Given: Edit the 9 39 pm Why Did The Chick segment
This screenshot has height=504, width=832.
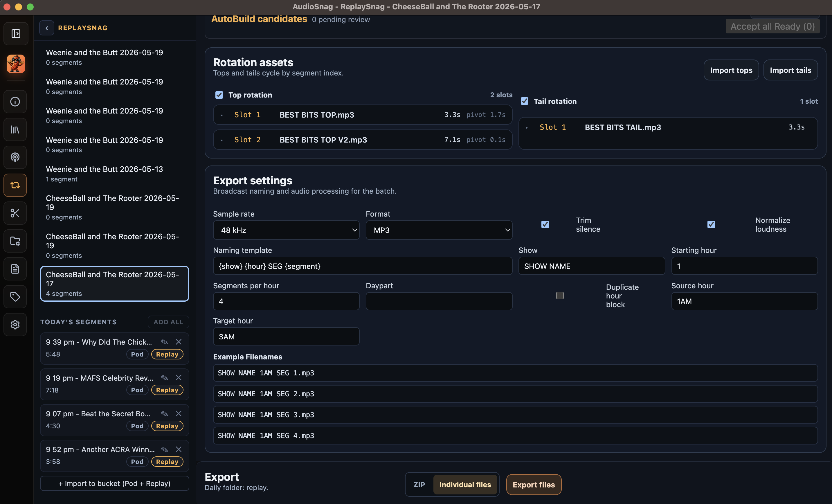Looking at the screenshot, I should tap(164, 342).
